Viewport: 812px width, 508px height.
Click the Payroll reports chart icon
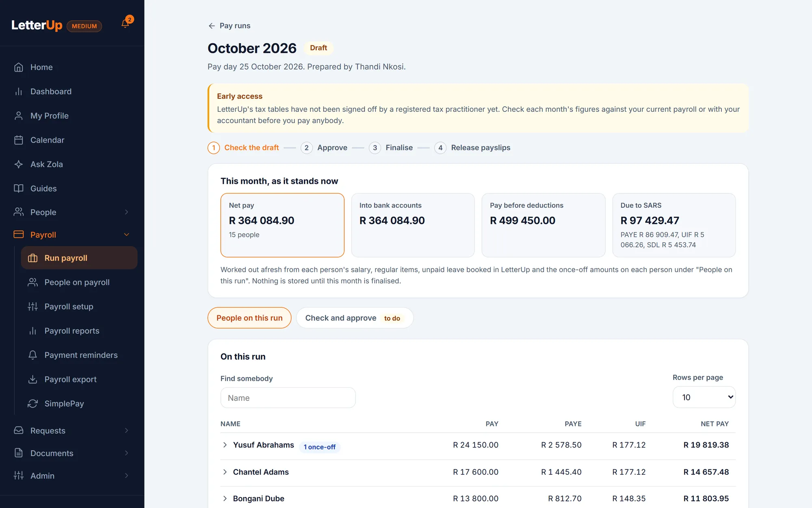tap(33, 331)
